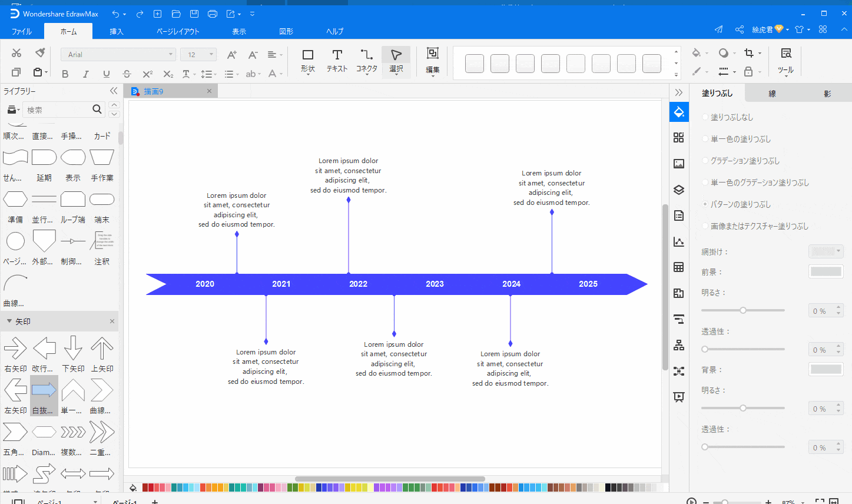Click the 編集 edit button
This screenshot has height=504, width=852.
pyautogui.click(x=433, y=61)
